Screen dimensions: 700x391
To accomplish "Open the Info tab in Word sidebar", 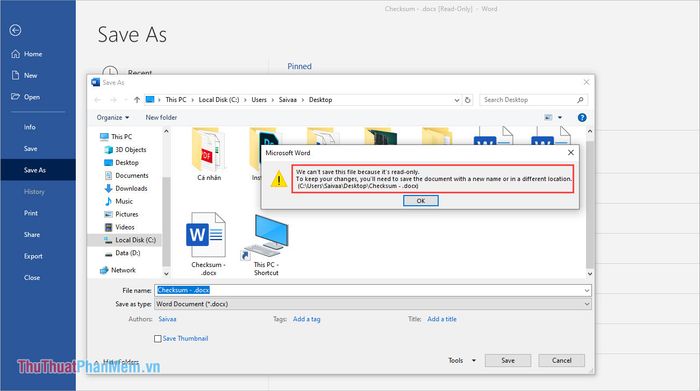I will 29,127.
